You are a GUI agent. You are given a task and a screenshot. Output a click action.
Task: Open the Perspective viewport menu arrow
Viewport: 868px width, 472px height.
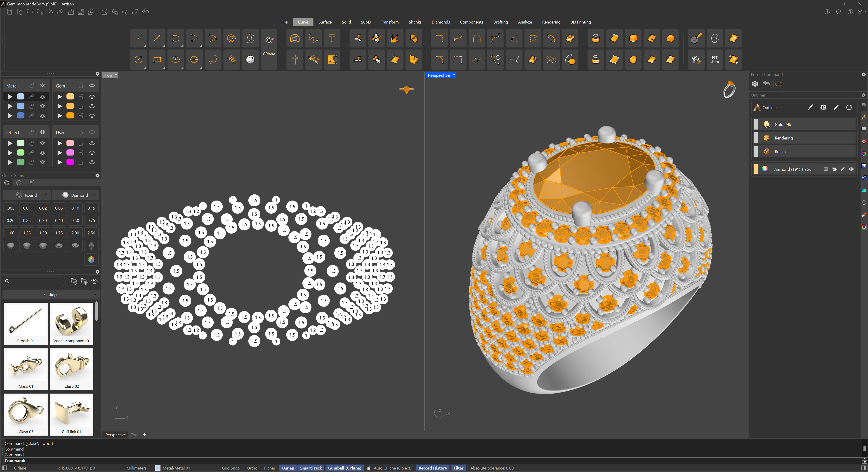coord(454,75)
